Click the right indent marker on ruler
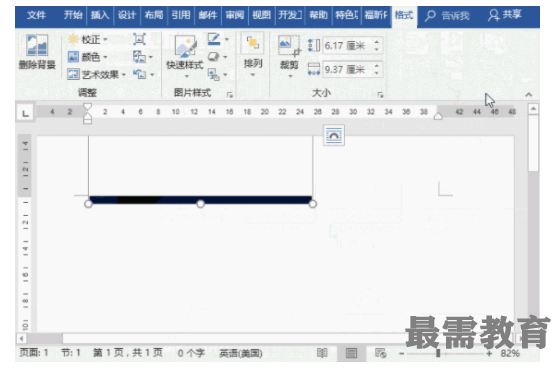The image size is (557, 372). (438, 116)
